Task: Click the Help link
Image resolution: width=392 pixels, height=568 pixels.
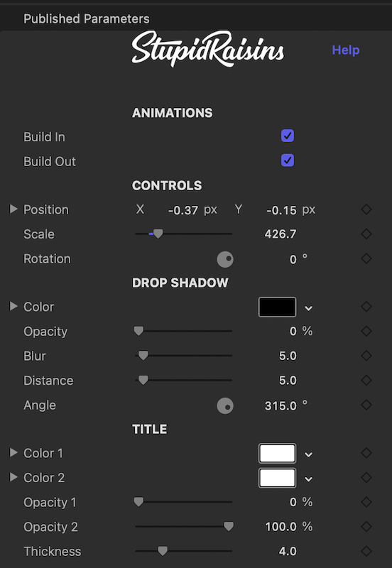Action: click(x=346, y=50)
